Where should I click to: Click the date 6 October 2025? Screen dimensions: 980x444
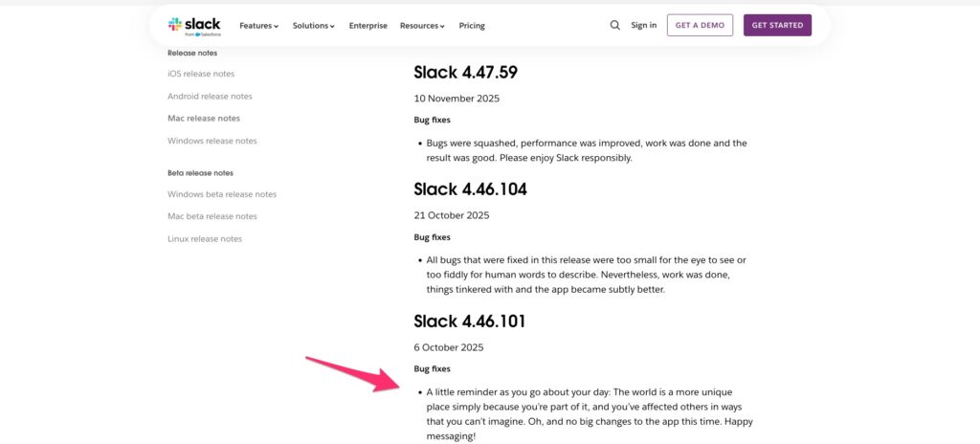(x=449, y=347)
